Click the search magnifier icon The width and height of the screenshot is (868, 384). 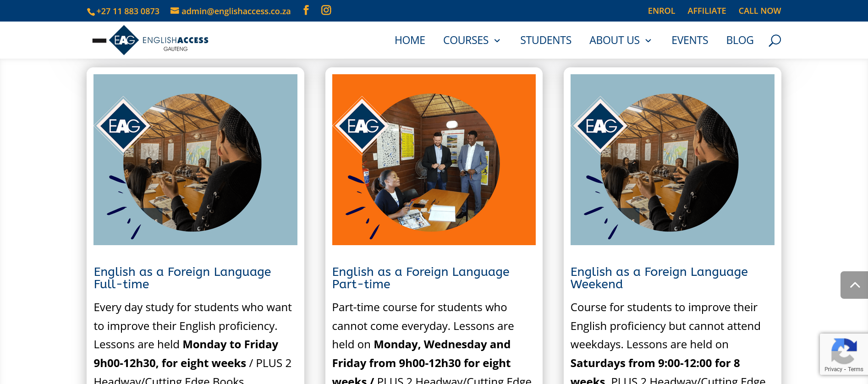click(x=775, y=40)
